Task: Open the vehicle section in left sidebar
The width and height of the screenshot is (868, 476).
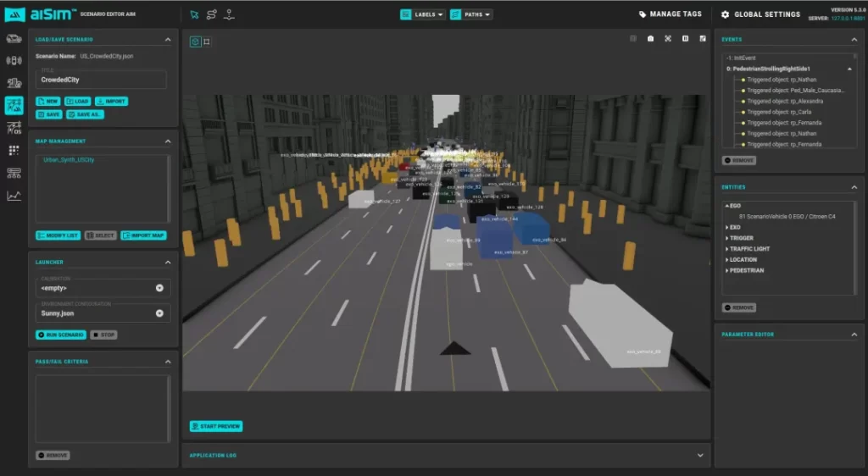Action: (14, 38)
